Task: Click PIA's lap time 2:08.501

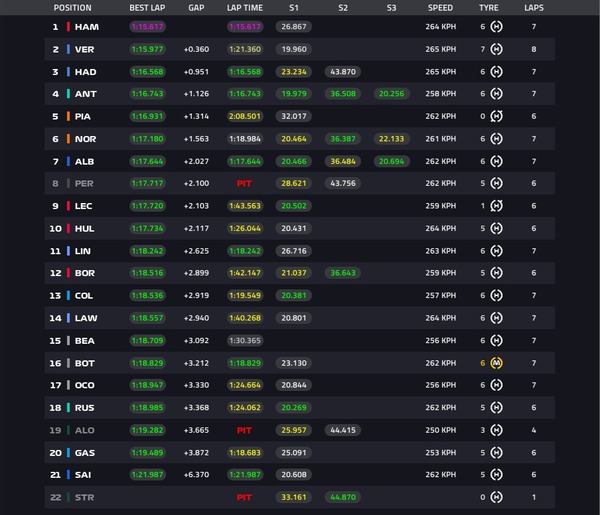Action: (245, 116)
